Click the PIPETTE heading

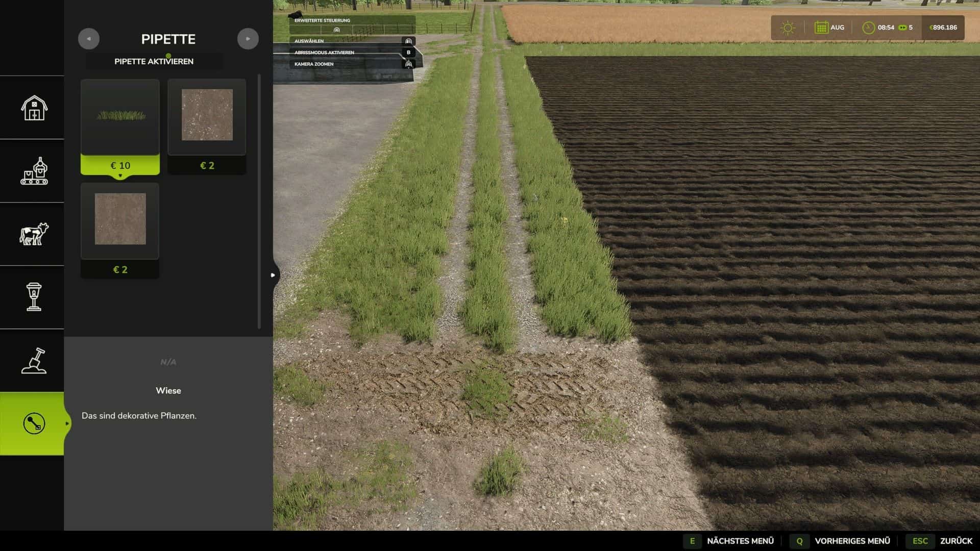[x=168, y=39]
